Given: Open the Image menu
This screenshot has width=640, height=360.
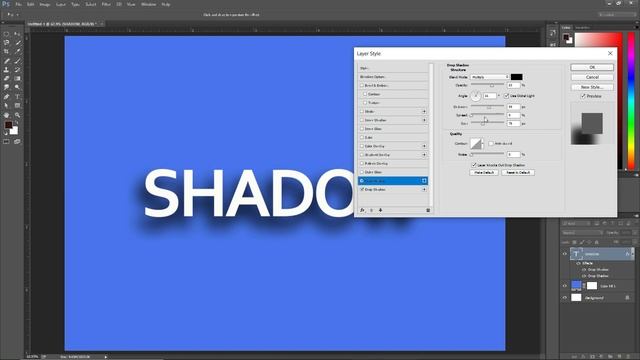Looking at the screenshot, I should point(44,4).
